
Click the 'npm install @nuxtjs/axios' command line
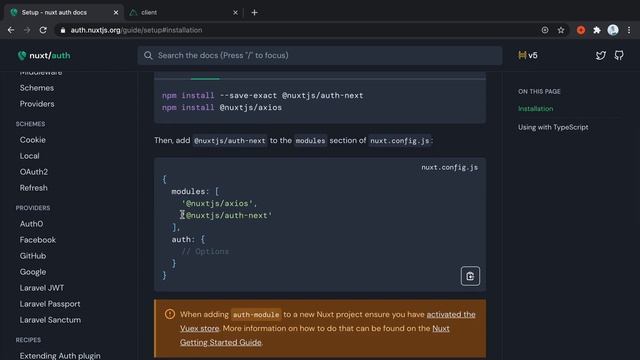pyautogui.click(x=222, y=108)
